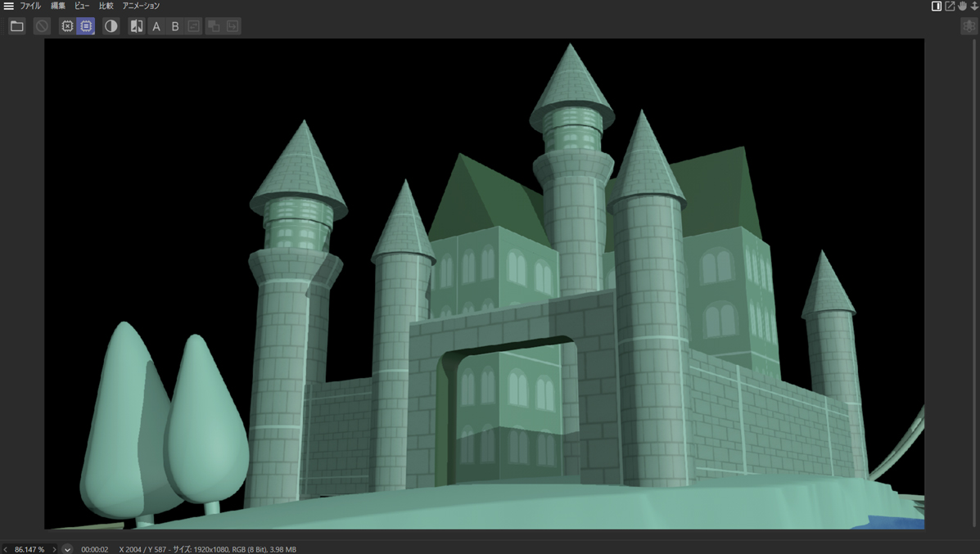
Task: Click the overlapping squares difference icon
Action: pos(214,26)
